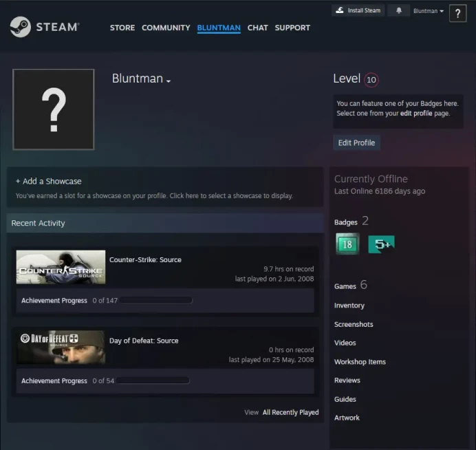Image resolution: width=476 pixels, height=450 pixels.
Task: Open the SUPPORT menu item
Action: 292,28
